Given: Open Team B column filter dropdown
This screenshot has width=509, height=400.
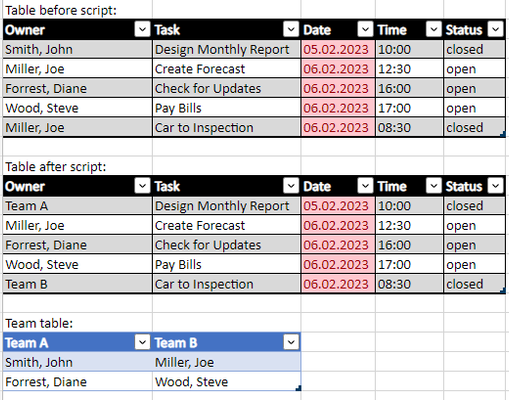Looking at the screenshot, I should (291, 342).
